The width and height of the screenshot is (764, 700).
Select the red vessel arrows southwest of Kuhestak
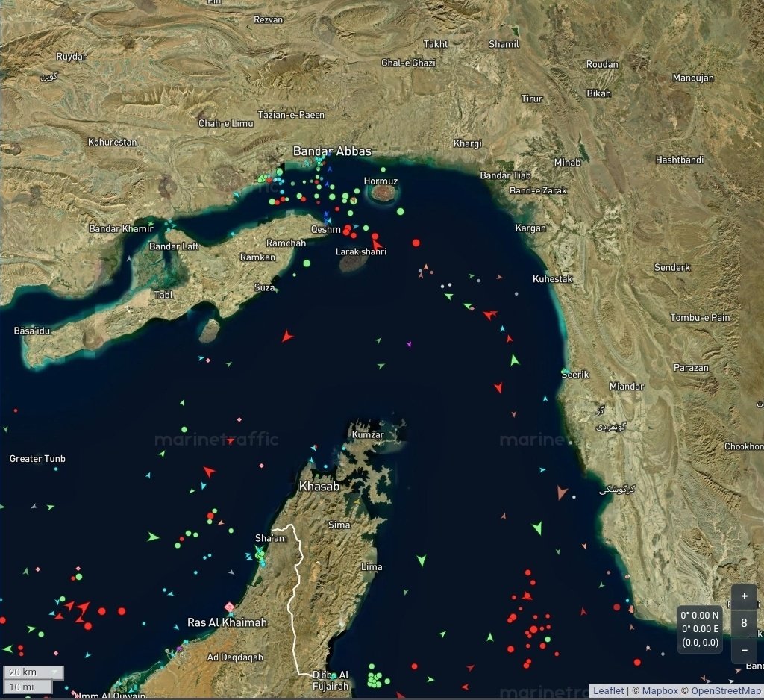(490, 314)
